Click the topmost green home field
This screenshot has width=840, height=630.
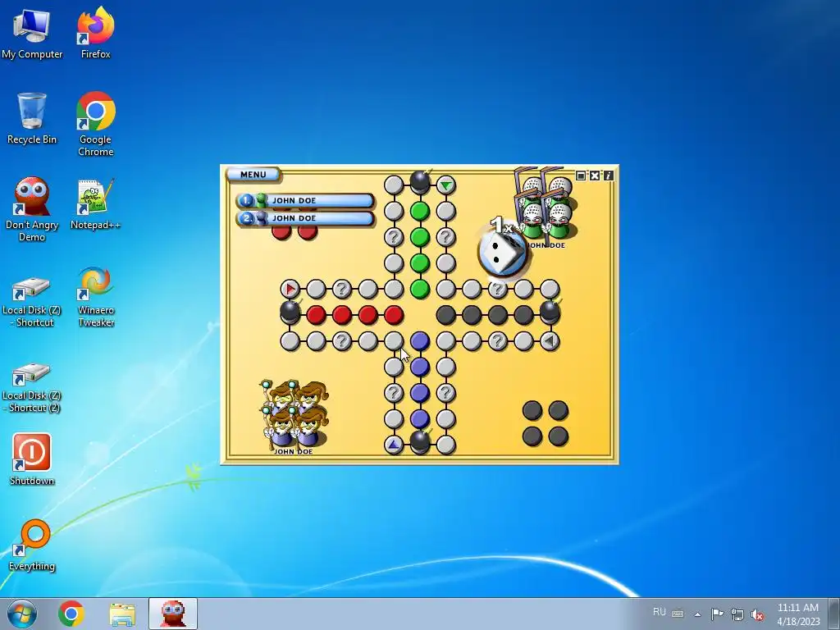[x=420, y=211]
